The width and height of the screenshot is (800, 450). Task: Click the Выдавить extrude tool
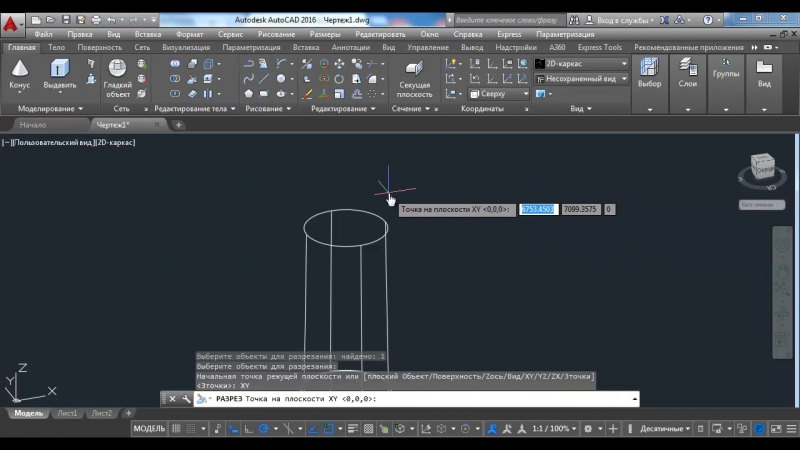(60, 74)
